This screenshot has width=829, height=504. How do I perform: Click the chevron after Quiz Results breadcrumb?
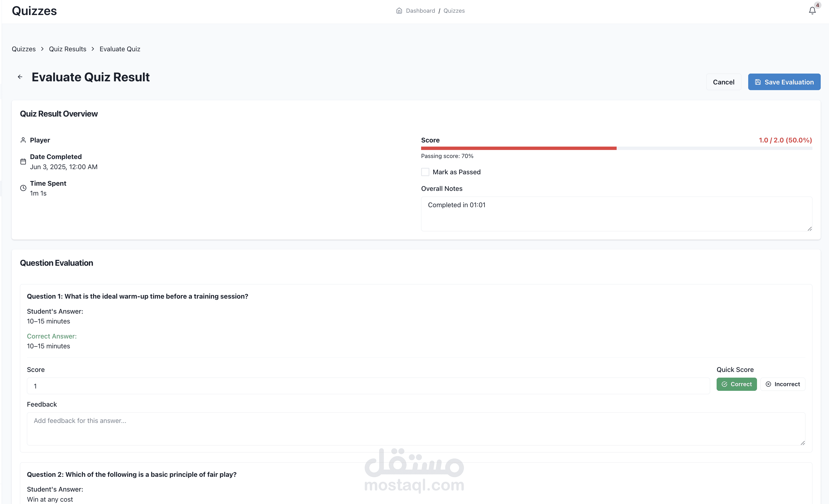click(x=93, y=49)
